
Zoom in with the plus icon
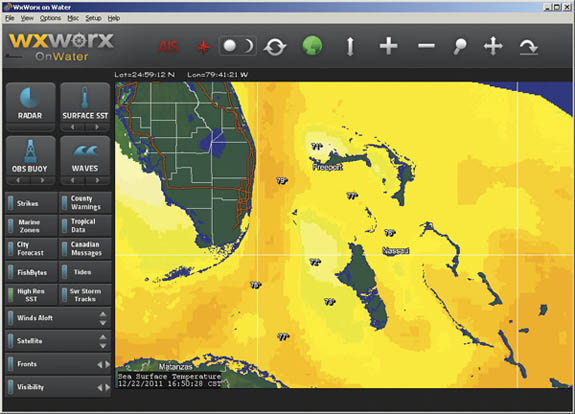pos(388,46)
